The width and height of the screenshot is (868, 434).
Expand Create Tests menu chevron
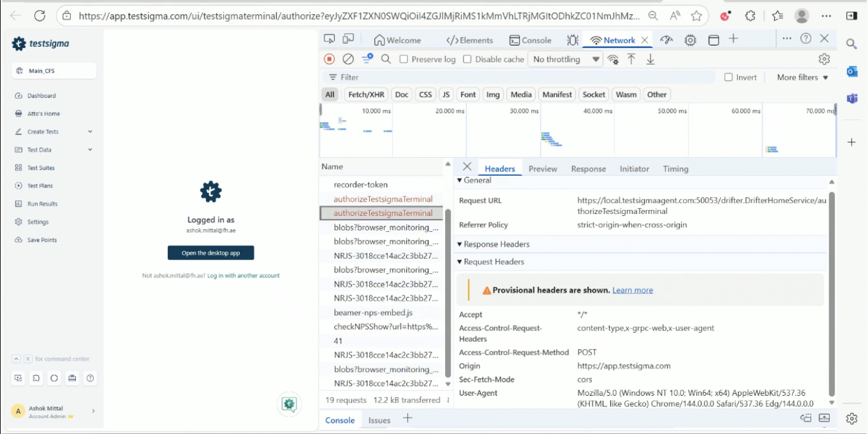(90, 131)
